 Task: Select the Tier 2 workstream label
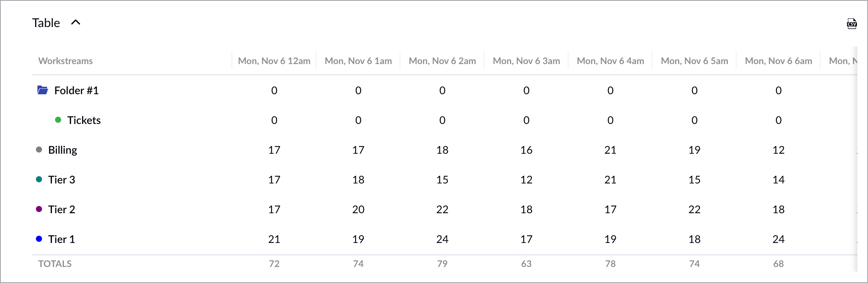pyautogui.click(x=62, y=209)
